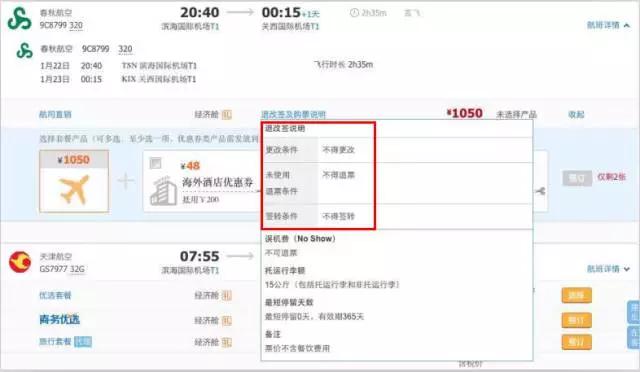
Task: Click the gray 预订 button beside 仅剩2张
Action: 577,178
